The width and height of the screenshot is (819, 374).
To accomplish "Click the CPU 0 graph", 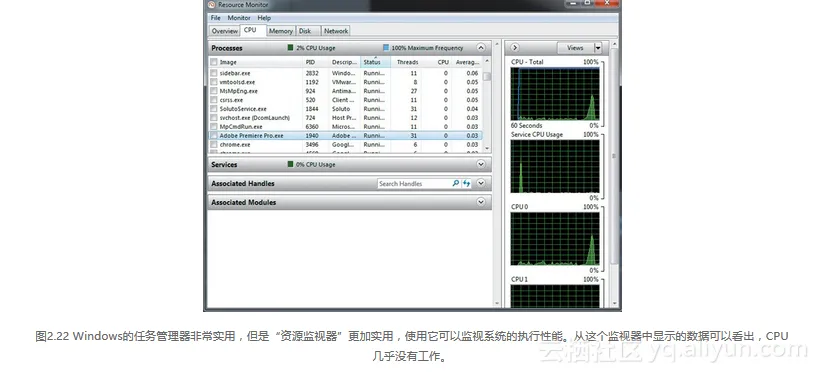I will tap(555, 239).
